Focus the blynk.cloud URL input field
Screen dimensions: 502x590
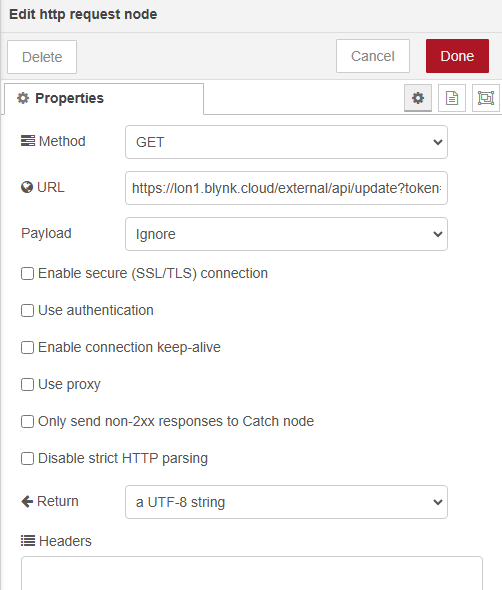286,188
